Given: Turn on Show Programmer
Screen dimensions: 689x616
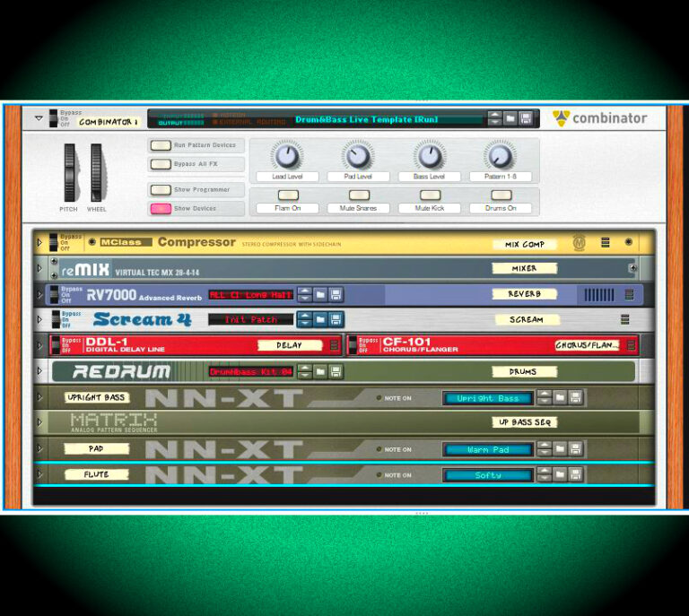Looking at the screenshot, I should click(161, 190).
